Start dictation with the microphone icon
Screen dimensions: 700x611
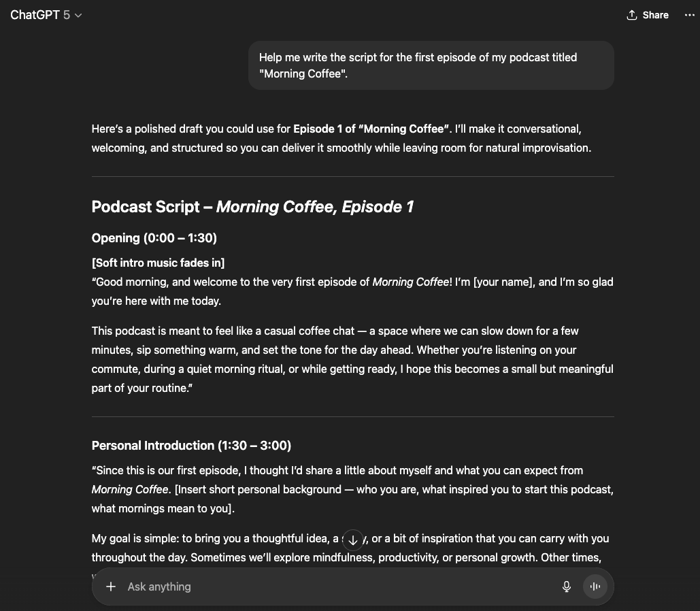click(567, 587)
